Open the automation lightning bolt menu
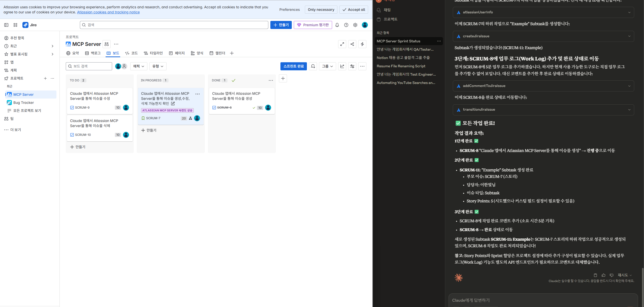The width and height of the screenshot is (644, 307). [x=362, y=44]
